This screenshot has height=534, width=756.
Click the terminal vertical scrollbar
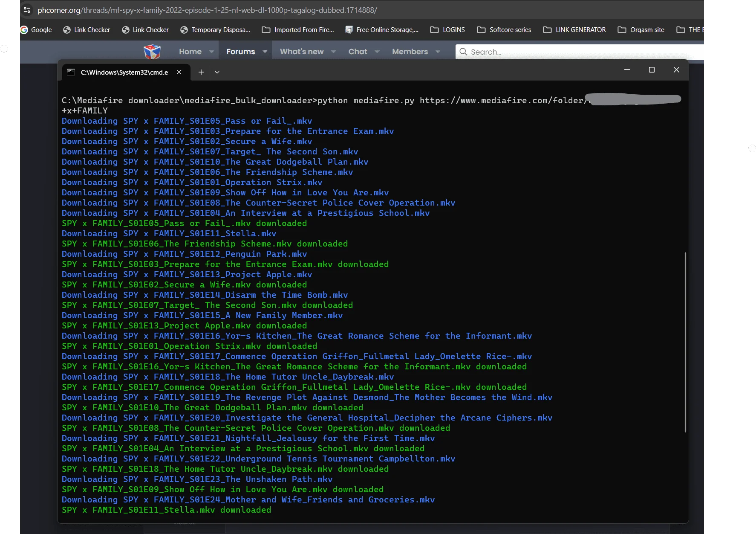pos(685,342)
